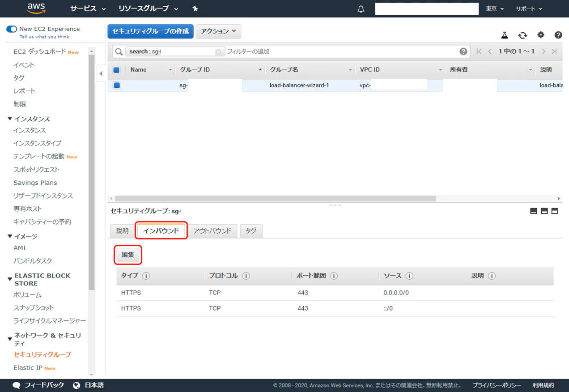
Task: Open the 東京 region dropdown
Action: (x=495, y=9)
